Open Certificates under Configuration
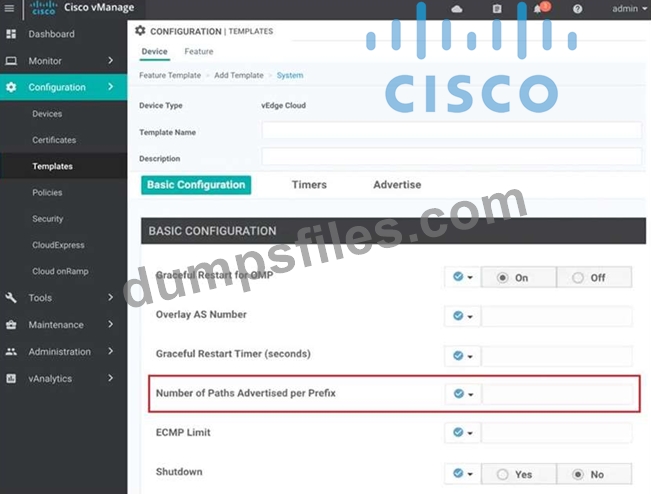Image resolution: width=651 pixels, height=494 pixels. point(54,140)
